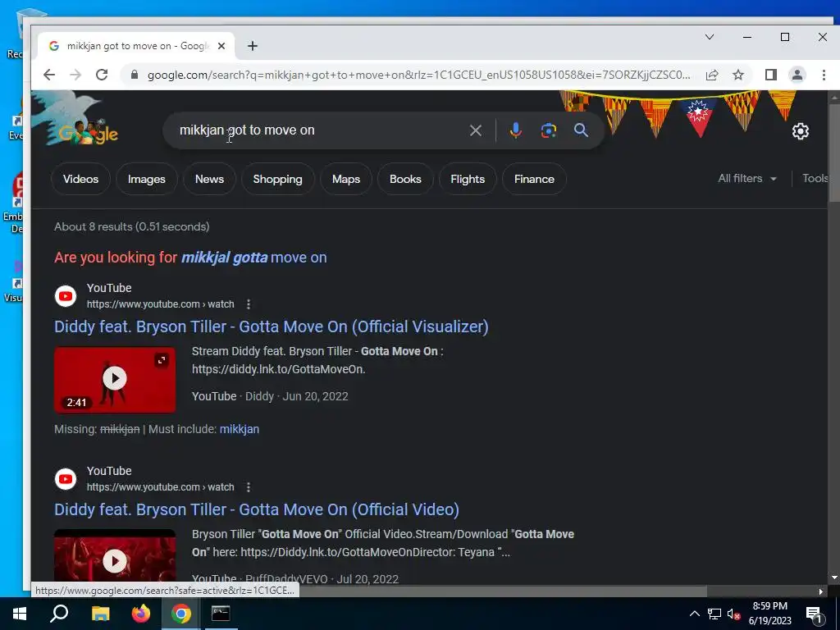
Task: Open network status tray icon
Action: tap(714, 614)
